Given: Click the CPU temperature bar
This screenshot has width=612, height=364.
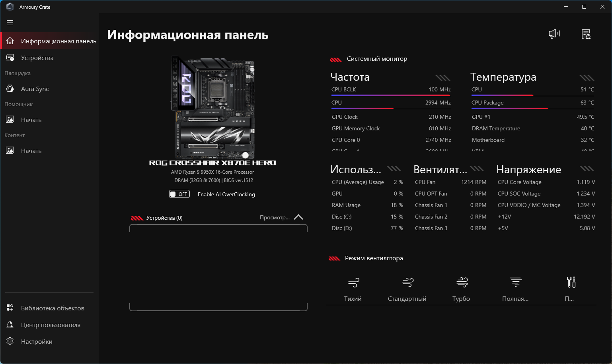Looking at the screenshot, I should (532, 95).
